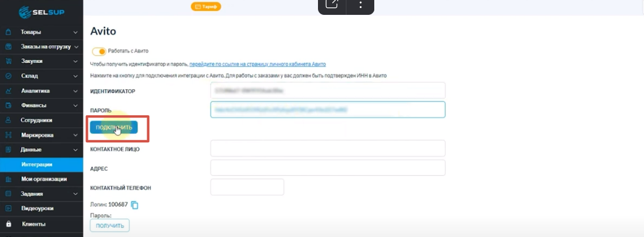Expand the Склад chevron

click(x=75, y=76)
